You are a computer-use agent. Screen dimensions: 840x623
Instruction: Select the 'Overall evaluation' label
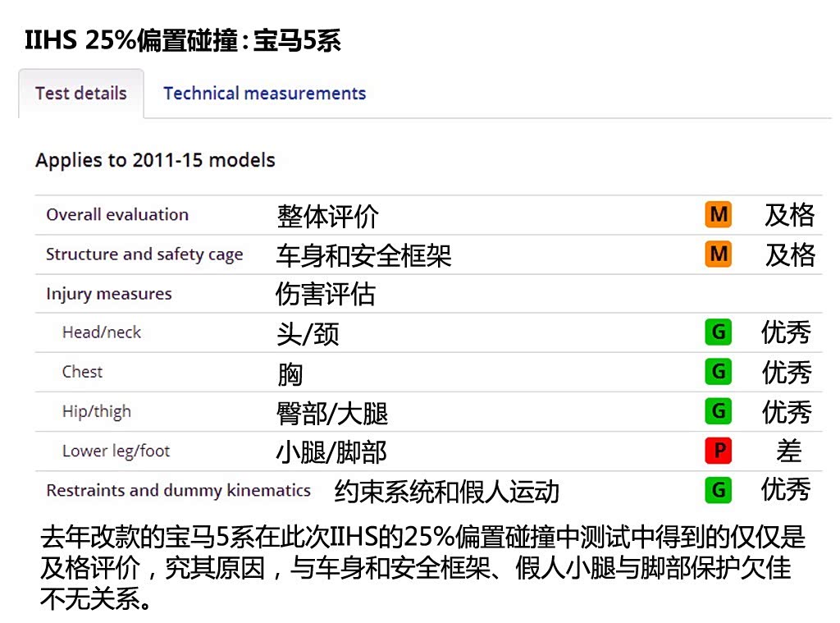tap(117, 214)
